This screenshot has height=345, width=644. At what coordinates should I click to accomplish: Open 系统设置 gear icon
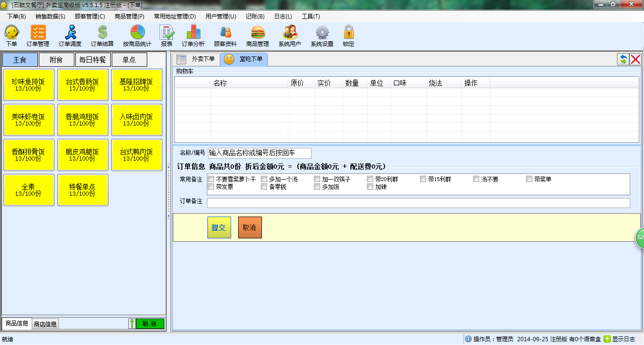pos(322,33)
